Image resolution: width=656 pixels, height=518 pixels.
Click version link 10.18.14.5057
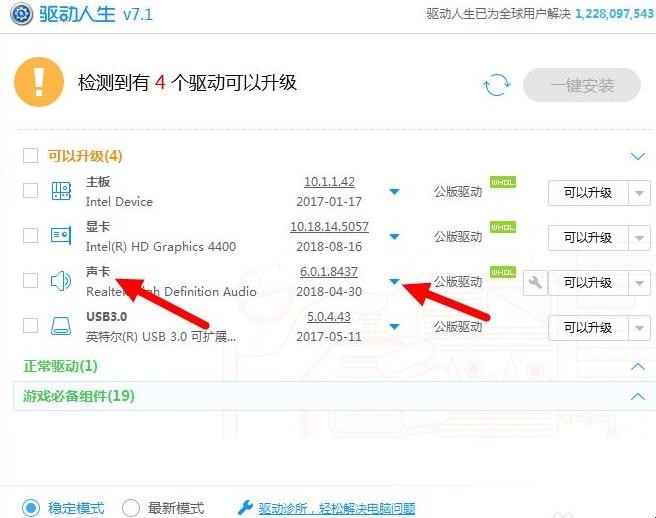(x=329, y=227)
